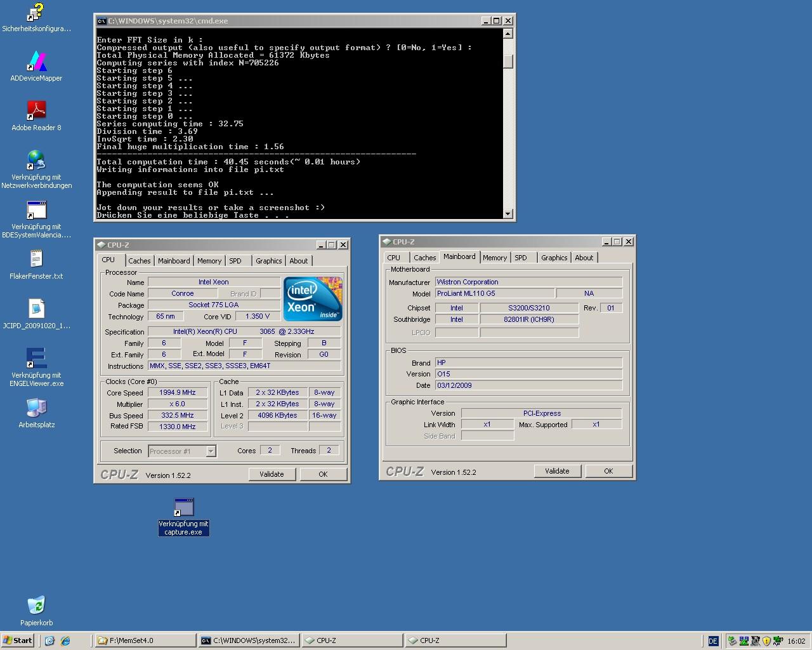Switch to second CPU-Z taskbar item
This screenshot has width=812, height=650.
(455, 640)
